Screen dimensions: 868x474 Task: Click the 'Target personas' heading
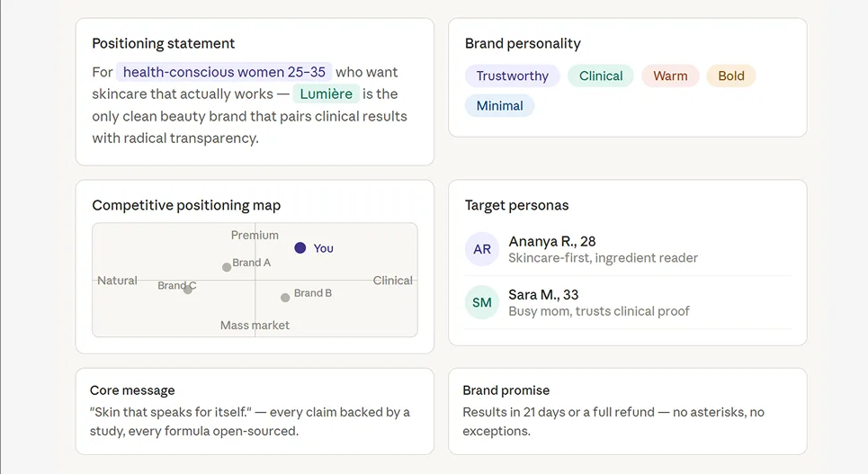[x=516, y=205]
